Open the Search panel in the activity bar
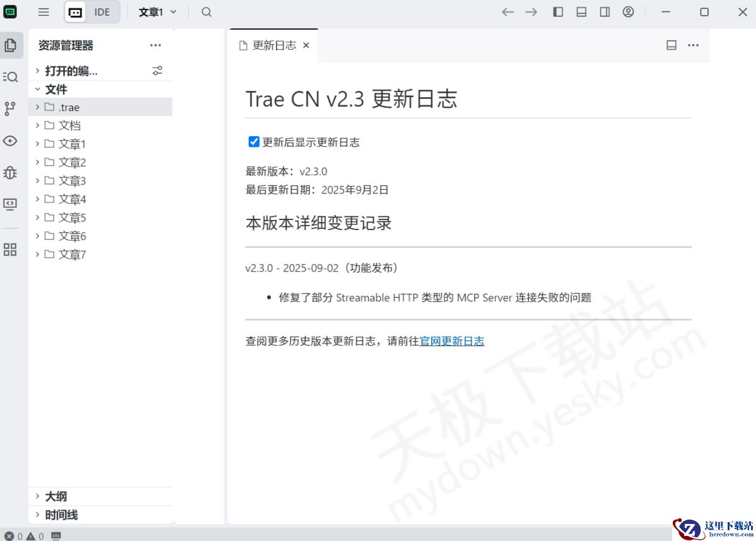 [10, 76]
